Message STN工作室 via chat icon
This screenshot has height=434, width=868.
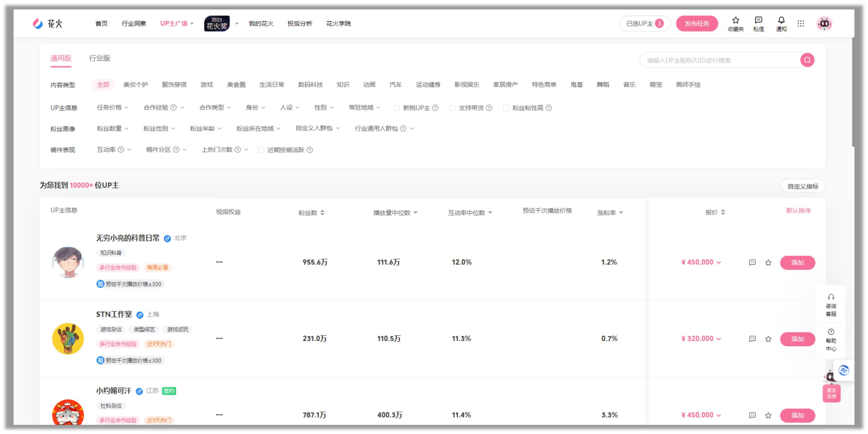pyautogui.click(x=752, y=339)
